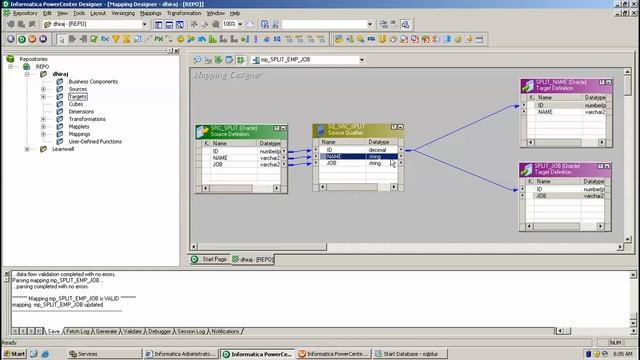Switch to Services in the taskbar
640x360 pixels.
click(x=104, y=354)
